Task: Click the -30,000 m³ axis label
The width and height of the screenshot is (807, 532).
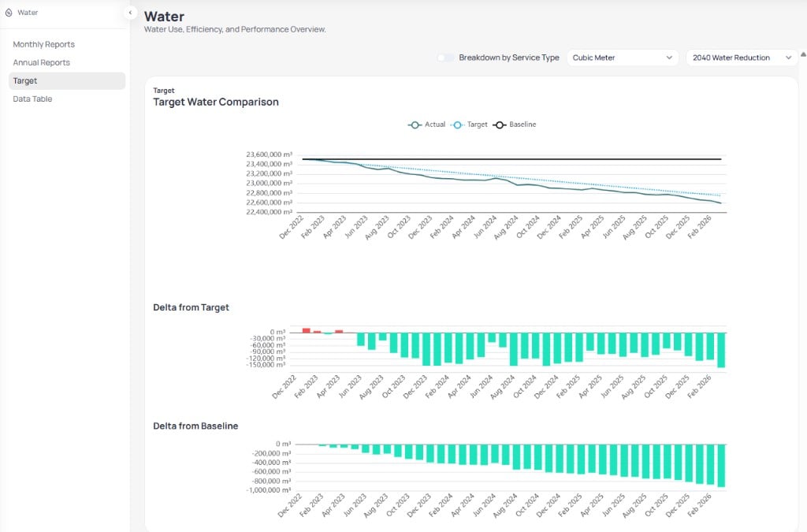Action: (268, 339)
